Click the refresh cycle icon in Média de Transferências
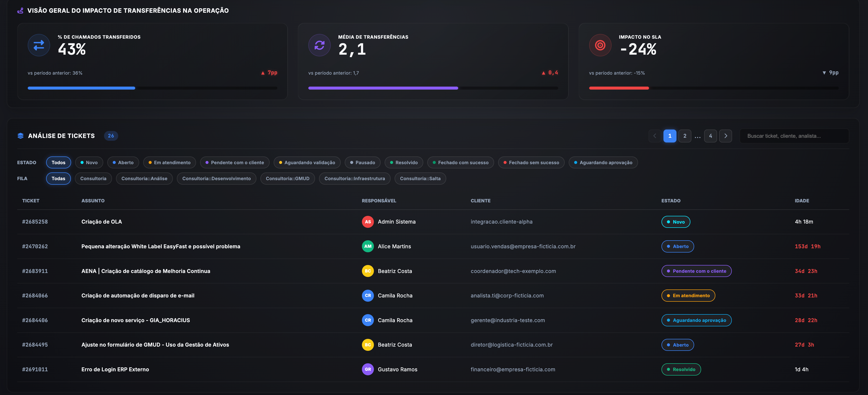868x395 pixels. [319, 45]
